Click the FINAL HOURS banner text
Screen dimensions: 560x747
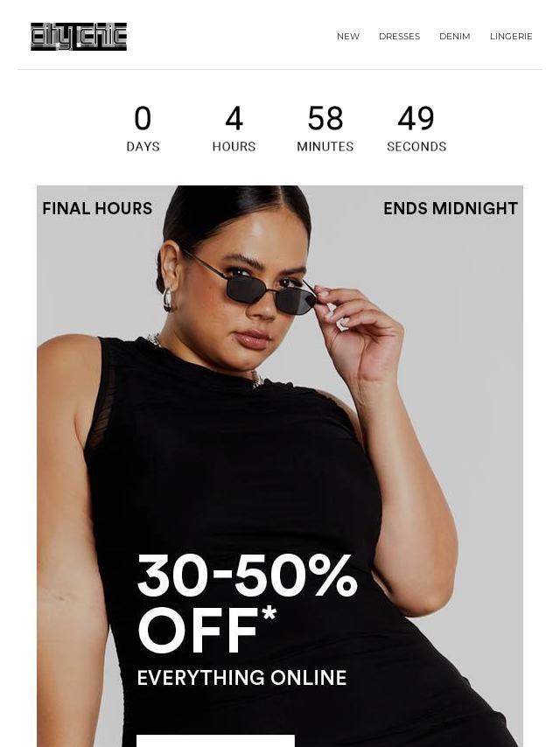97,209
